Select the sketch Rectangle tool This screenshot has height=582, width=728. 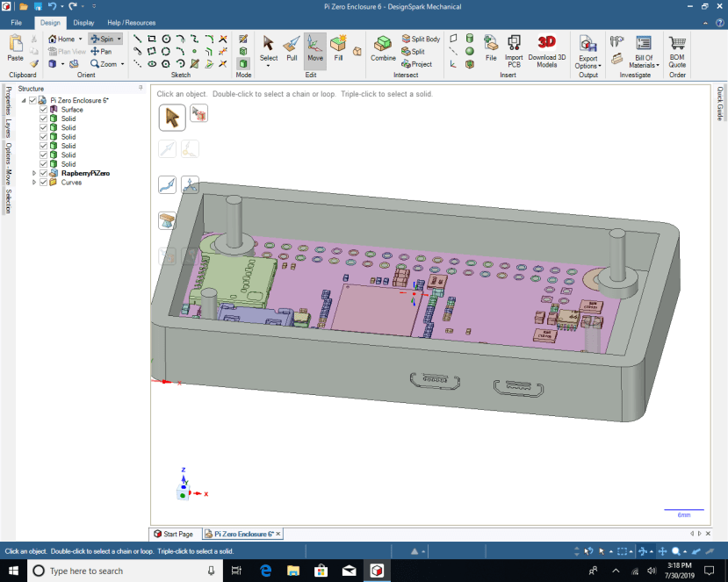coord(152,39)
